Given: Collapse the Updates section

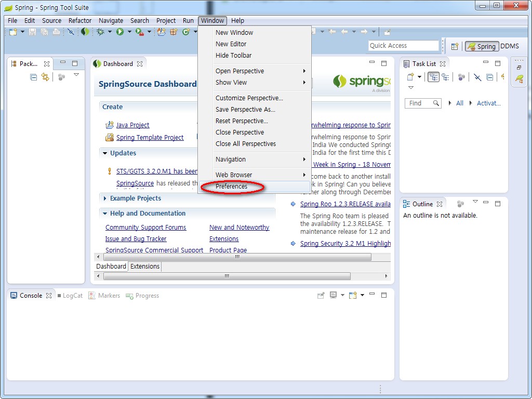Looking at the screenshot, I should coord(105,153).
